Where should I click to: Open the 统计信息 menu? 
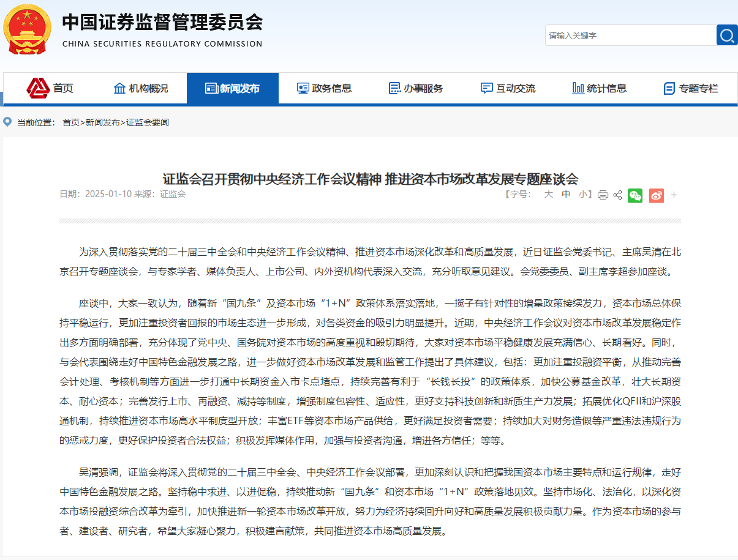pos(599,89)
